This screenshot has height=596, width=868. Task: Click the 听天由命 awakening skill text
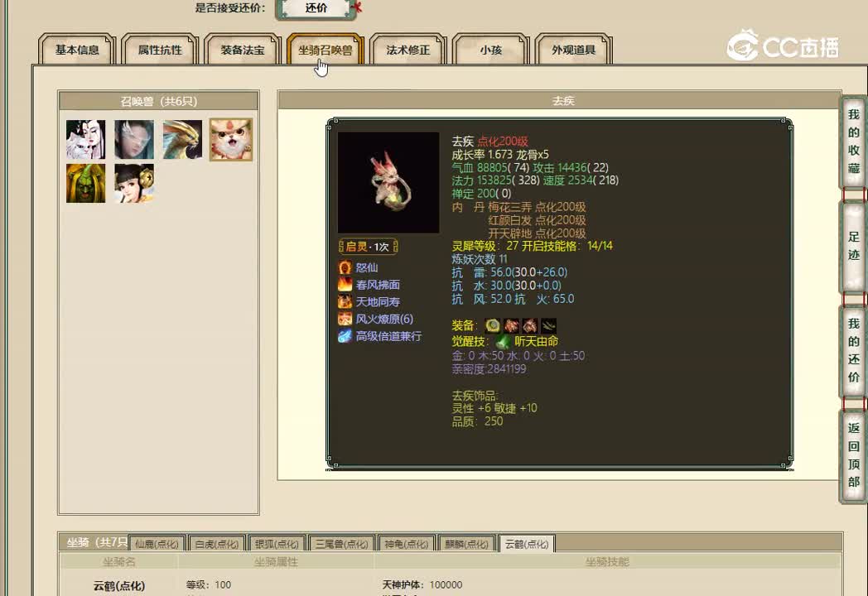coord(537,341)
